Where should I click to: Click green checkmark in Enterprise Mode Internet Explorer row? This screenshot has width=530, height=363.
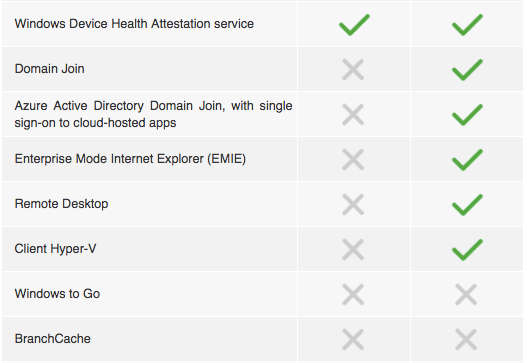pos(467,160)
